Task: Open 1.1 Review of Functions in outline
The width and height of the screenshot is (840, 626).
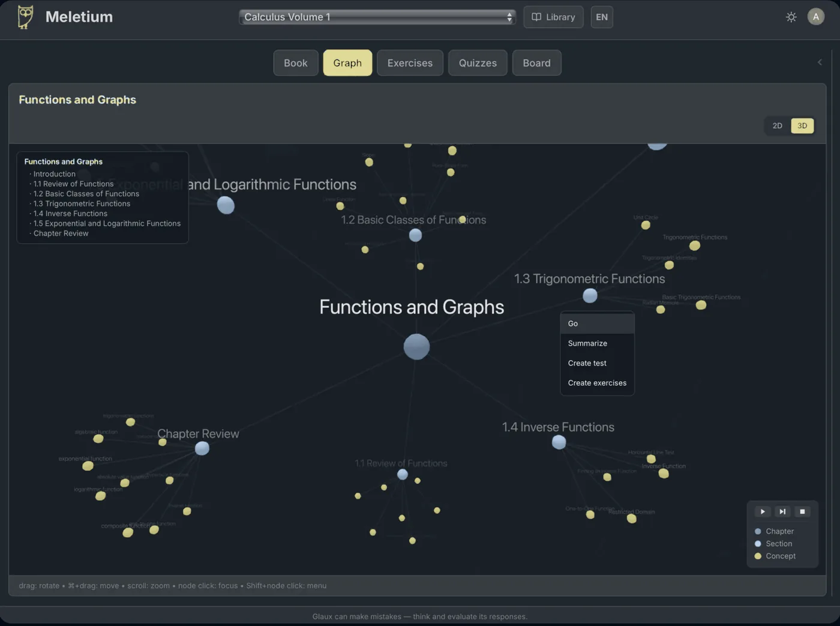Action: coord(73,184)
